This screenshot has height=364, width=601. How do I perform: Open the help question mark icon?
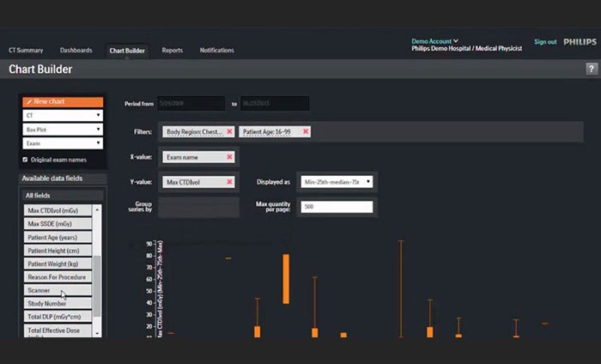(x=592, y=69)
